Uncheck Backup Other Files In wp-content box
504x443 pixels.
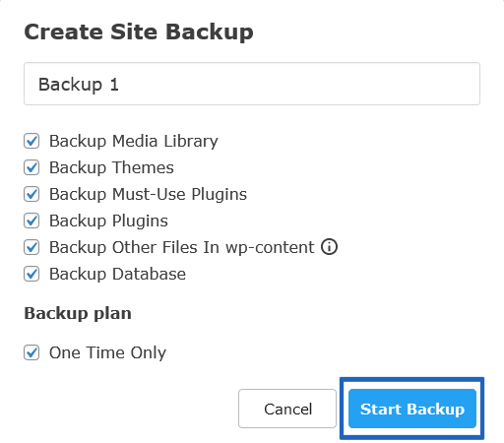[x=31, y=247]
